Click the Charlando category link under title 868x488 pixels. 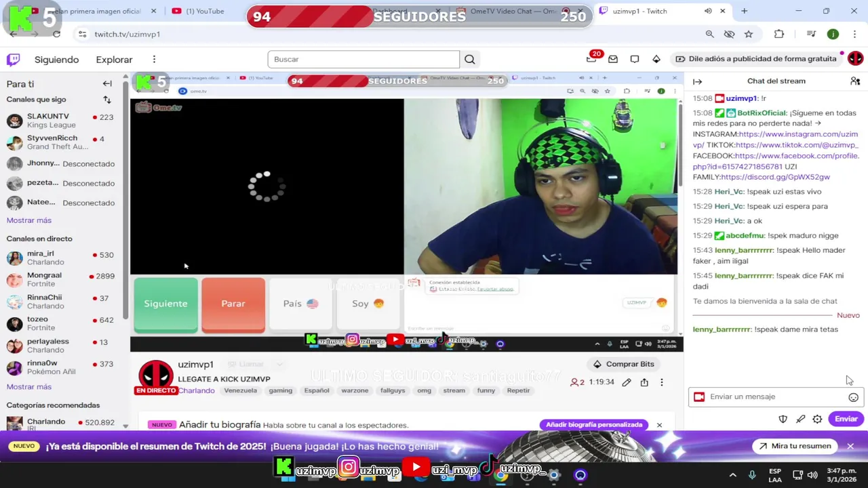pyautogui.click(x=196, y=390)
